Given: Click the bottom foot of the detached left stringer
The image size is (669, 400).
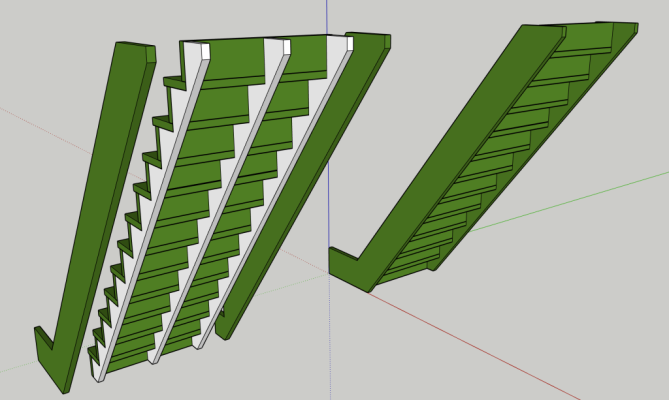Looking at the screenshot, I should coord(50,362).
